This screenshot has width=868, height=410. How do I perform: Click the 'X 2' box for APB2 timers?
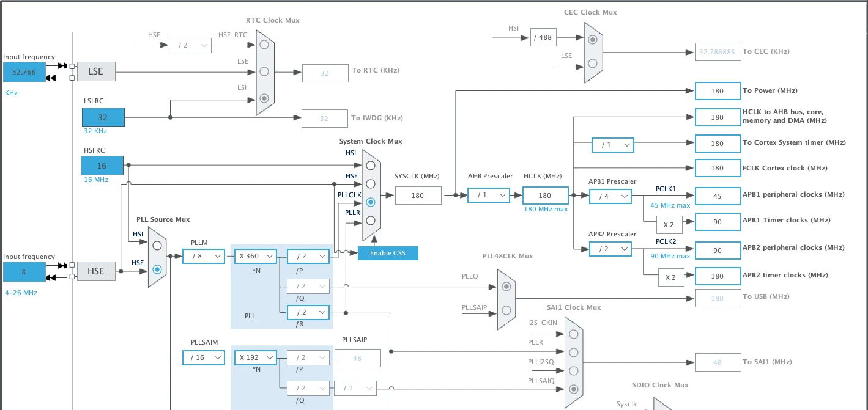[x=670, y=277]
